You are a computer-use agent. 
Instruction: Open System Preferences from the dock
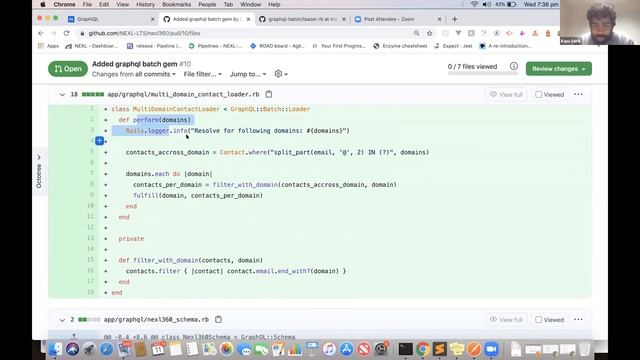coord(381,349)
